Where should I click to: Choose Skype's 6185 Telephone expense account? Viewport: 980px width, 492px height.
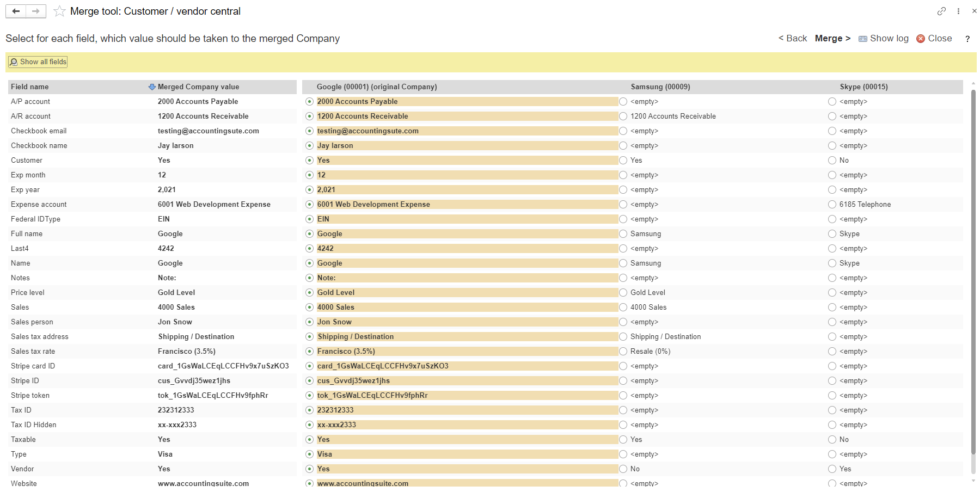pos(832,205)
